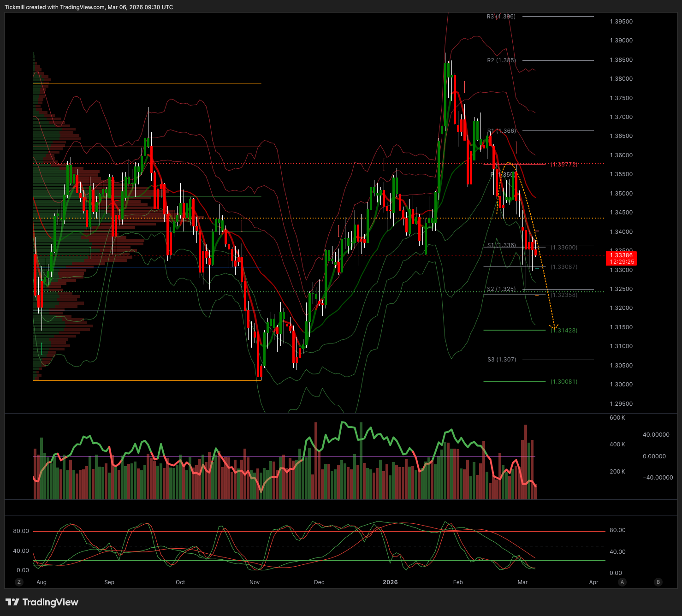Screen dimensions: 682x616
Task: Click the S2 (1.325) pivot label
Action: pyautogui.click(x=501, y=289)
